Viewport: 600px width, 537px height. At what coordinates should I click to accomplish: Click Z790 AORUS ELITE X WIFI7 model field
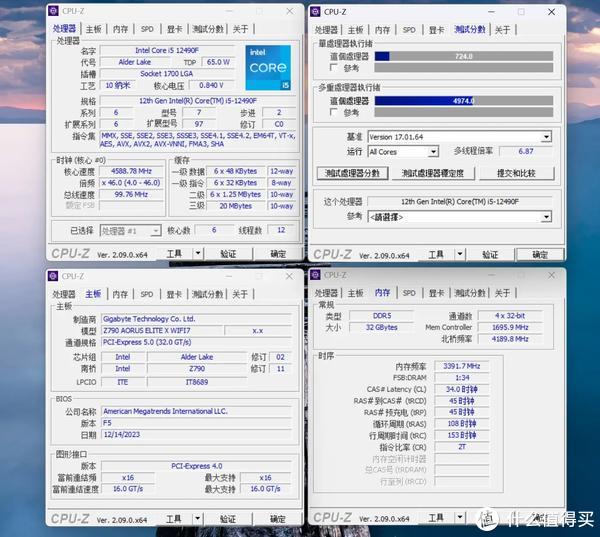point(162,330)
